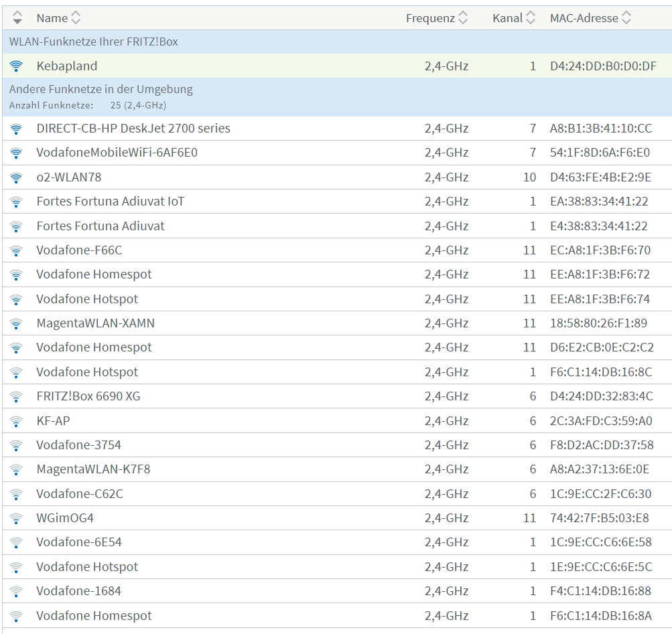Click the signal icon for Vodafone-3754

[16, 445]
